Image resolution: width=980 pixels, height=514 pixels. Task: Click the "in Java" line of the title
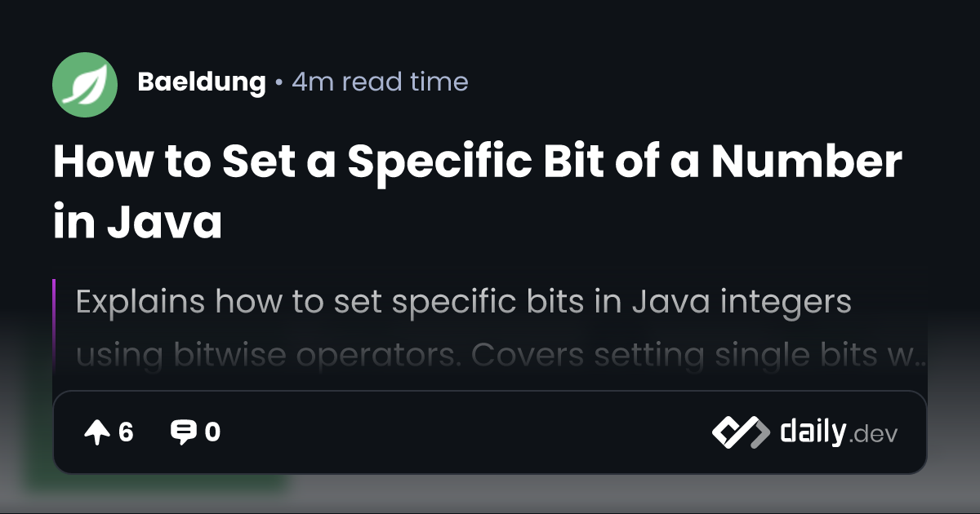[x=137, y=223]
